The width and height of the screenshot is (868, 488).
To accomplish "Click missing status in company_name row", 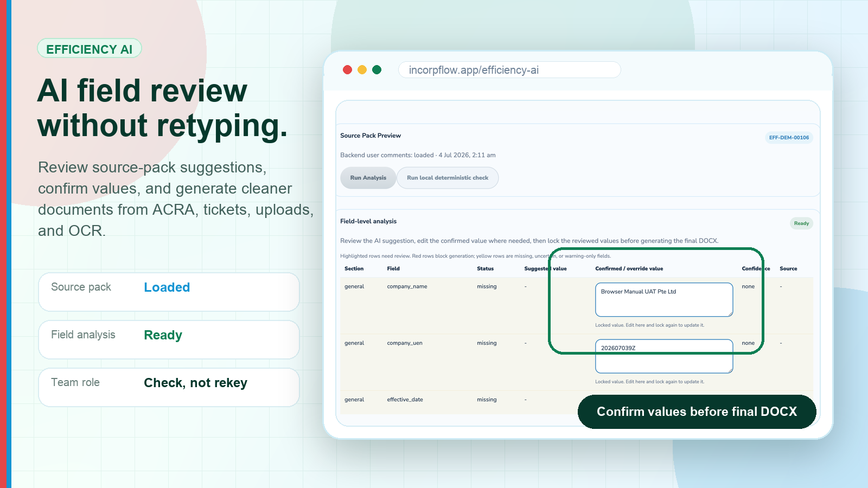I will tap(487, 286).
